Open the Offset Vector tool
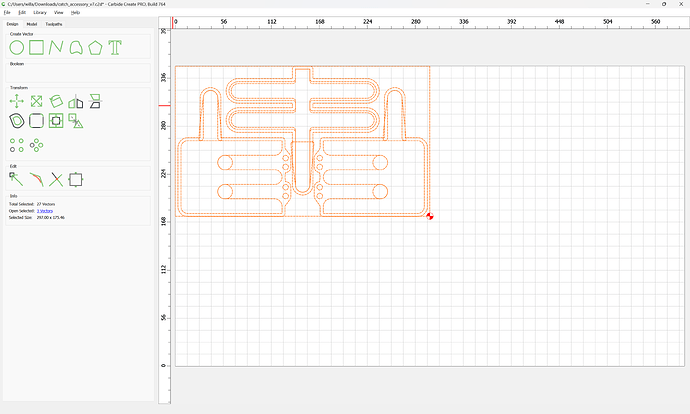The image size is (690, 414). coord(17,121)
